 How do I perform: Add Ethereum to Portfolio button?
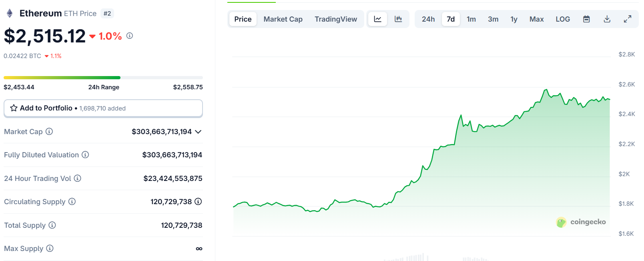tap(103, 108)
